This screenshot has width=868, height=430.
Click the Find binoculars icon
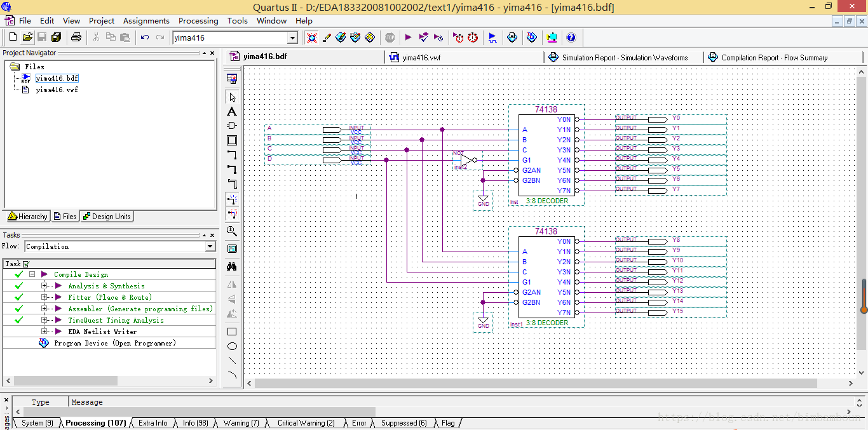click(x=232, y=266)
